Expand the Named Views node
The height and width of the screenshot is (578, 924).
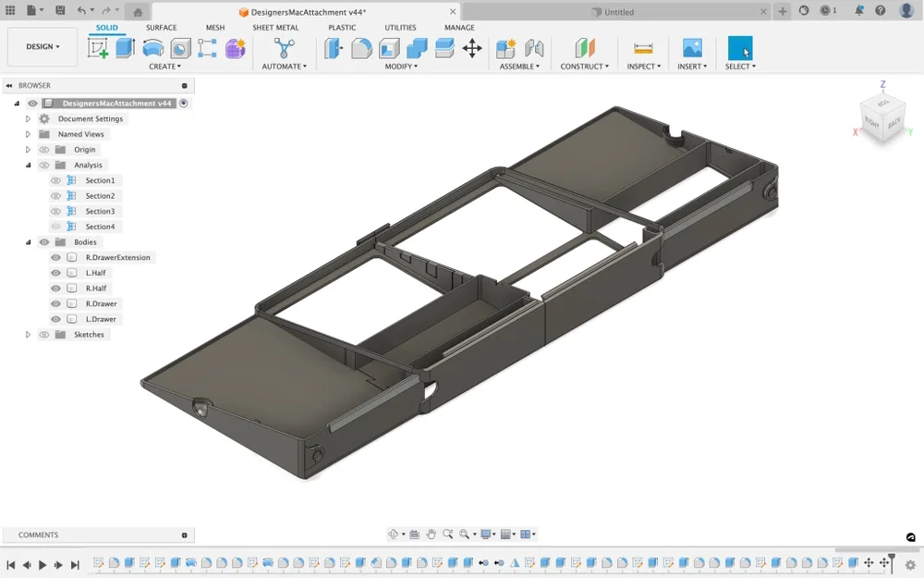(x=28, y=134)
